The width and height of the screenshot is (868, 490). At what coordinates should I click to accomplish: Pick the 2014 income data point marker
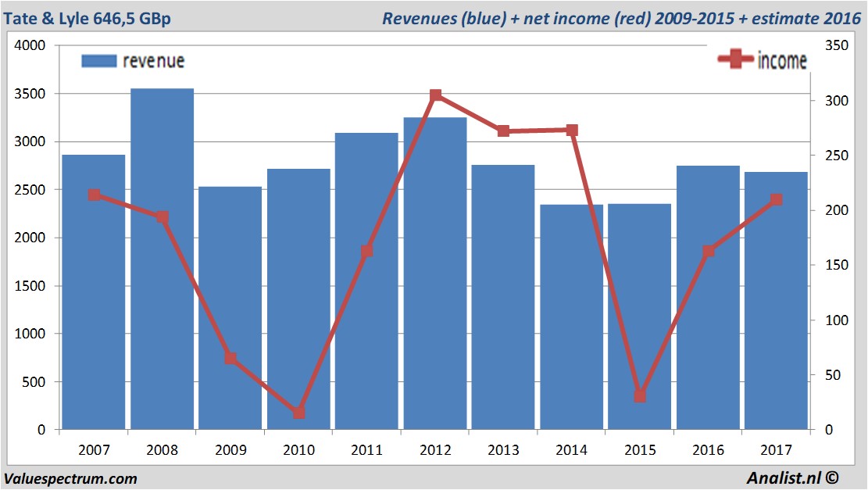tap(572, 130)
